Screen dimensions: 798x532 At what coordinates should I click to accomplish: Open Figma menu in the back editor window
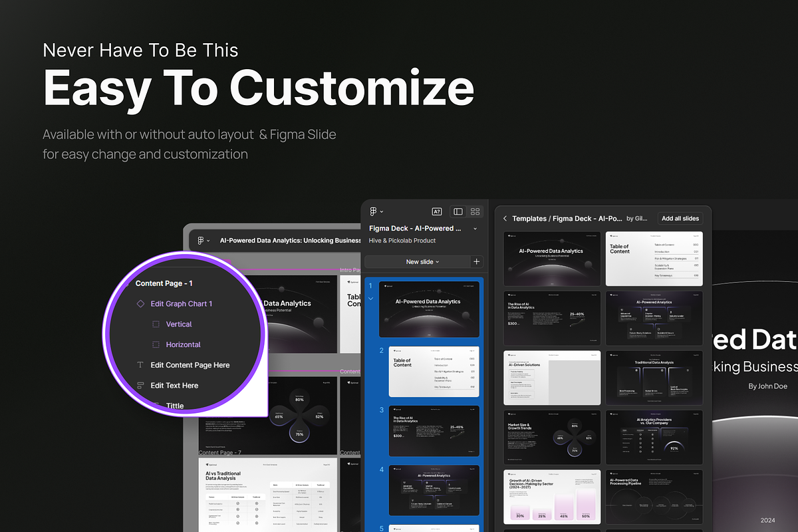[x=202, y=241]
